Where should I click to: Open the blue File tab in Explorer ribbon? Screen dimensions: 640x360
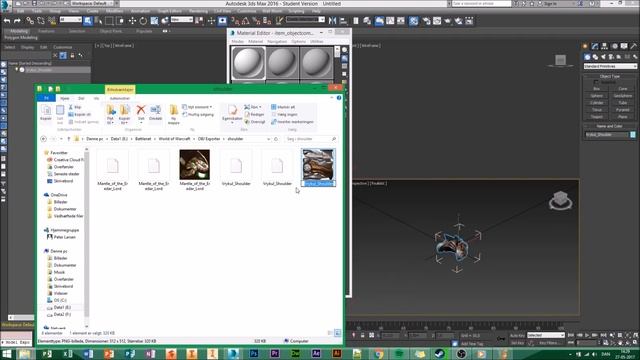pos(46,98)
